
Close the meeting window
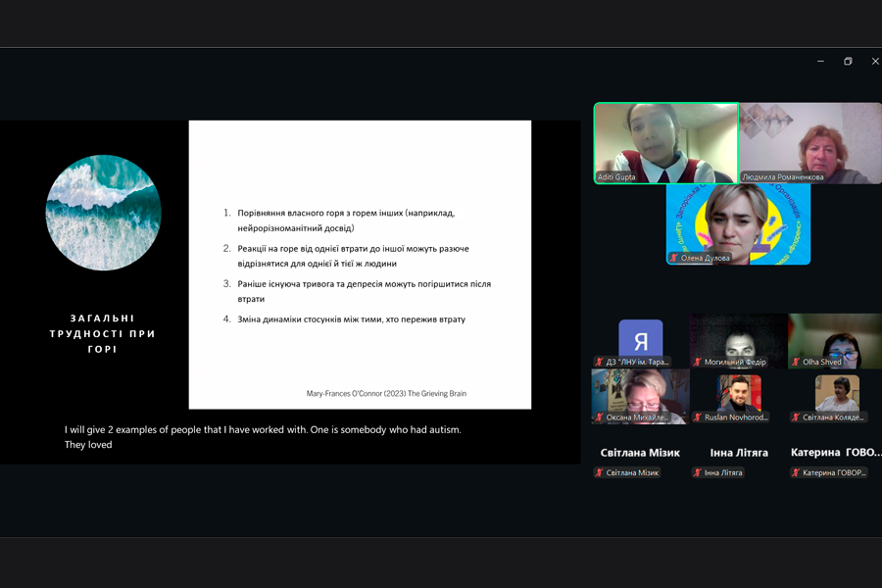coord(875,61)
